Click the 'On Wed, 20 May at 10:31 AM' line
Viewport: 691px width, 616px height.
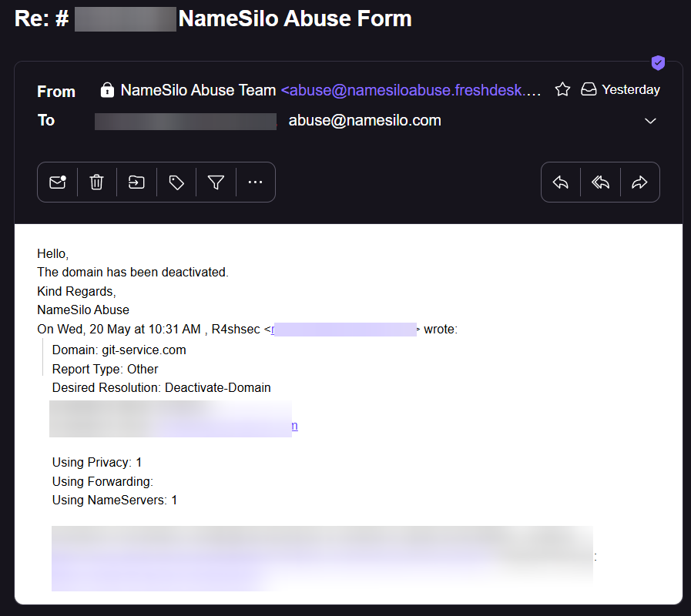247,329
